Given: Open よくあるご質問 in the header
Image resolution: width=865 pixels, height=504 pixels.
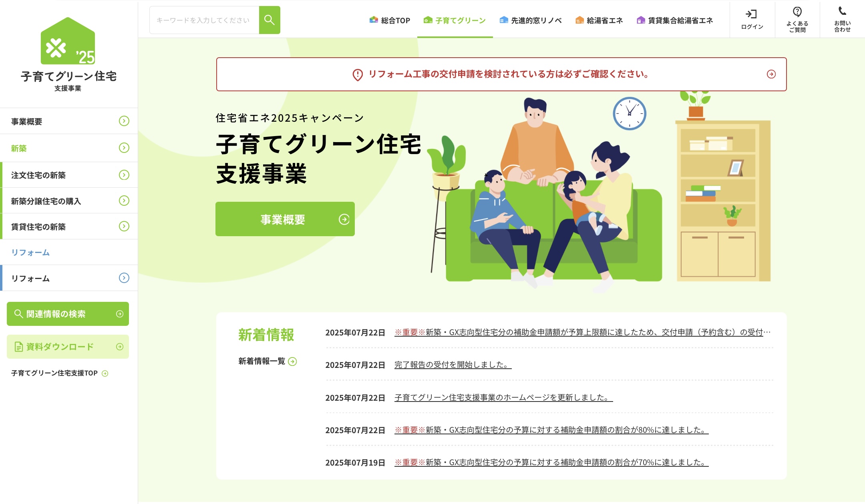Looking at the screenshot, I should (x=797, y=20).
